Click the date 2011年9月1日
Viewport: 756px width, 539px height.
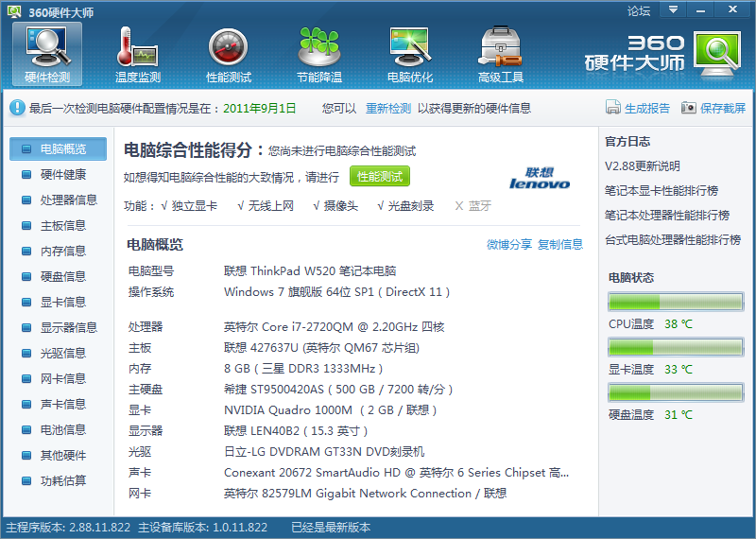click(x=259, y=108)
